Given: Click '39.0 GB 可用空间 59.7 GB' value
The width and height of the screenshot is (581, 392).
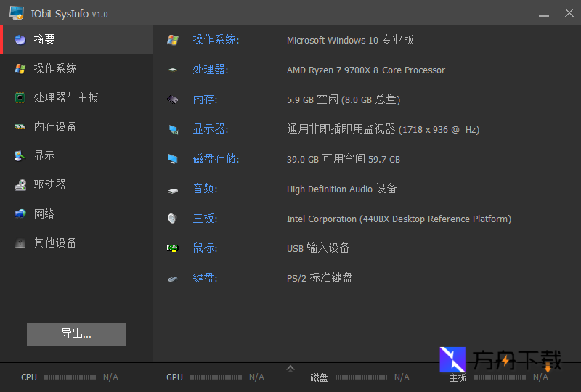Looking at the screenshot, I should click(344, 159).
